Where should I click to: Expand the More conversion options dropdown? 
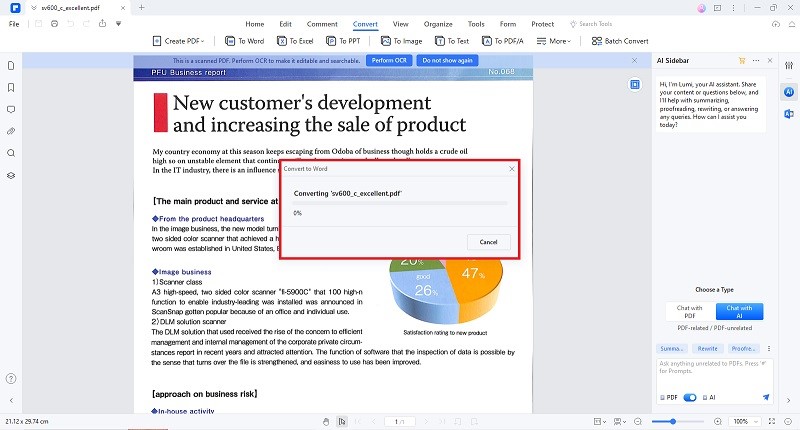(x=554, y=41)
